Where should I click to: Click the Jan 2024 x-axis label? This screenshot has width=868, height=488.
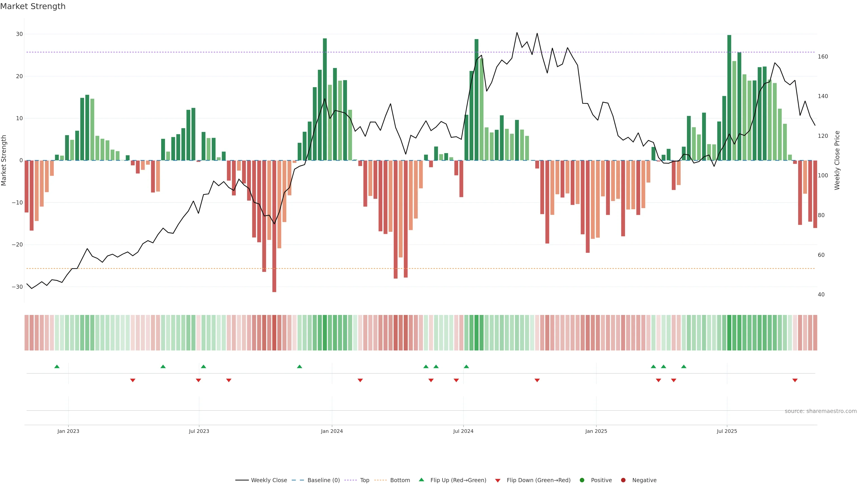332,431
